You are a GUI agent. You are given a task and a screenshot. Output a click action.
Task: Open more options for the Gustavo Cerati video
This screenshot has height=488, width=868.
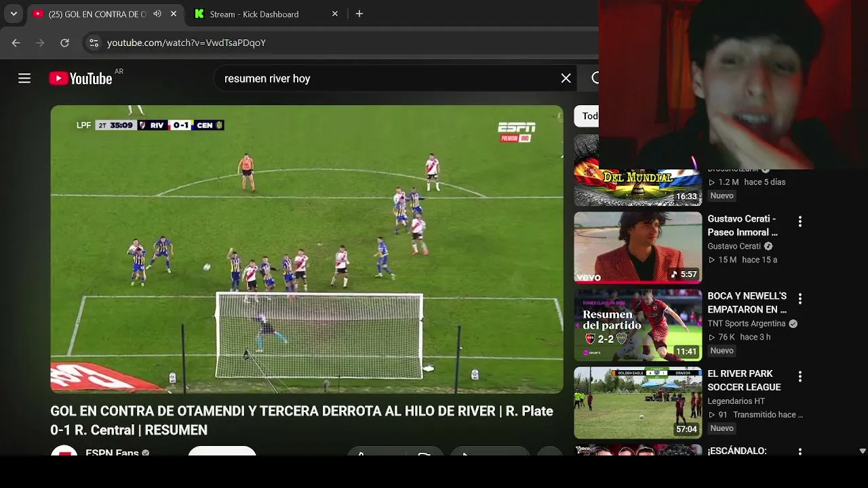click(x=800, y=221)
